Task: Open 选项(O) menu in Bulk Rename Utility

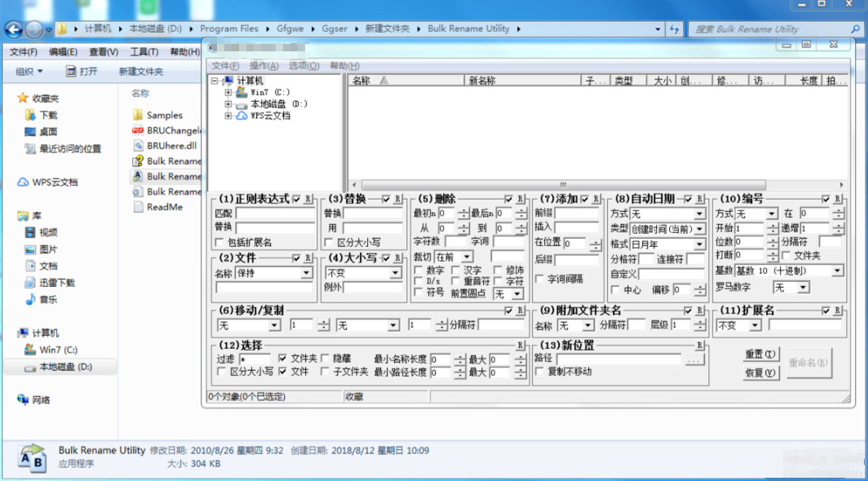Action: tap(304, 66)
